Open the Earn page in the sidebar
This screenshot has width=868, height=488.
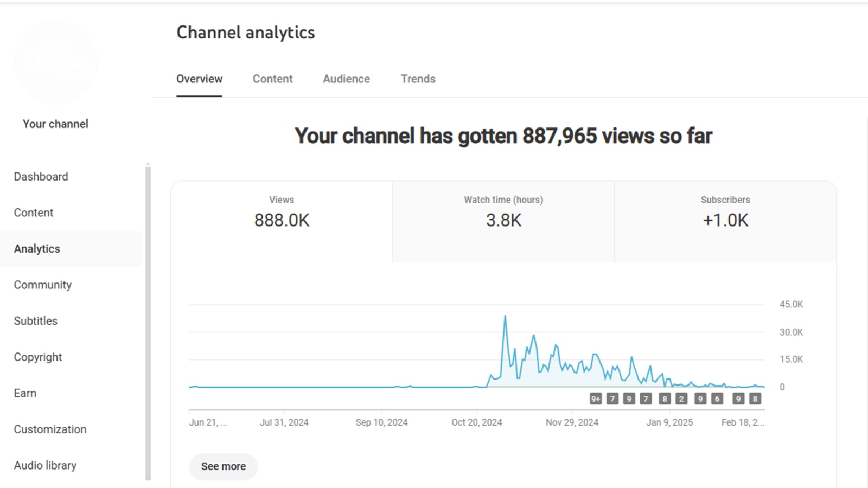click(x=25, y=393)
